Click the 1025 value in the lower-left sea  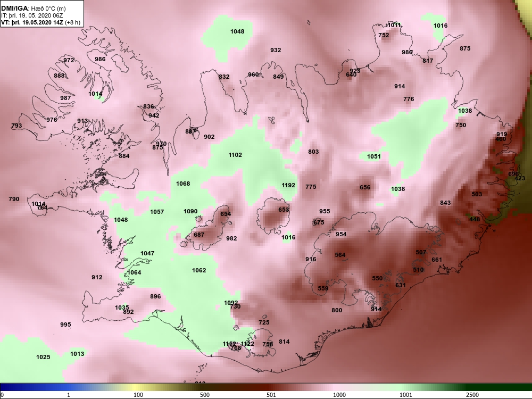(43, 357)
